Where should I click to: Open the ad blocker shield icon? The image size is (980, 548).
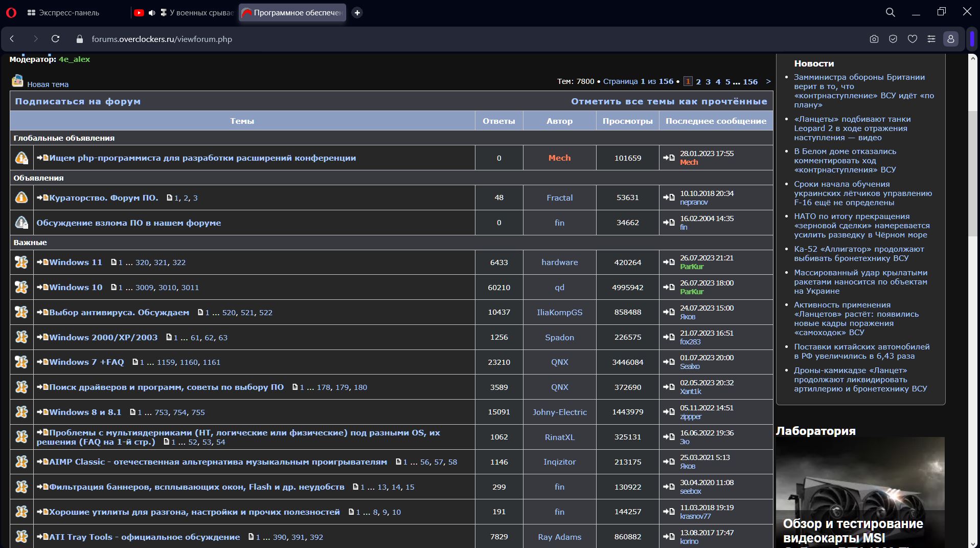click(x=893, y=39)
